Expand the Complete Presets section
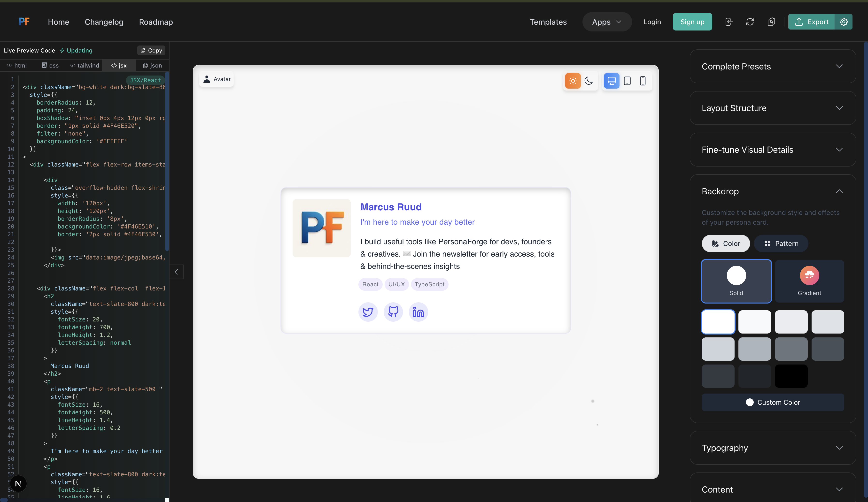 (x=773, y=67)
